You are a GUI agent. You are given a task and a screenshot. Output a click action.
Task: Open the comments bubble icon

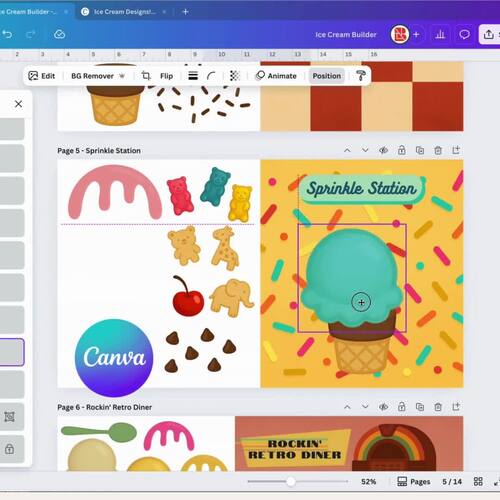464,34
